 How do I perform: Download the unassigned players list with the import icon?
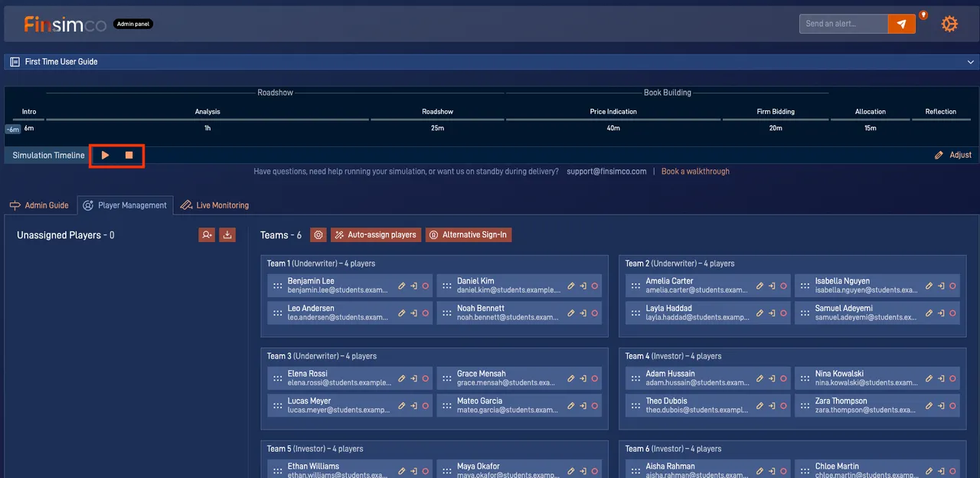(x=227, y=235)
